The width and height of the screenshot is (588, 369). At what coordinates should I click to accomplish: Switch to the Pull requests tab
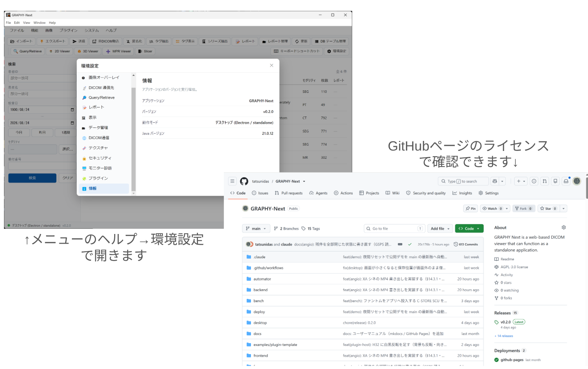(289, 193)
